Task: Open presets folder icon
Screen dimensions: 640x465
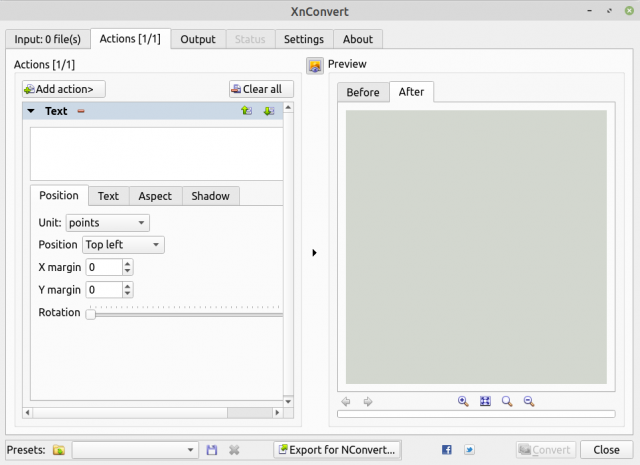Action: point(59,450)
